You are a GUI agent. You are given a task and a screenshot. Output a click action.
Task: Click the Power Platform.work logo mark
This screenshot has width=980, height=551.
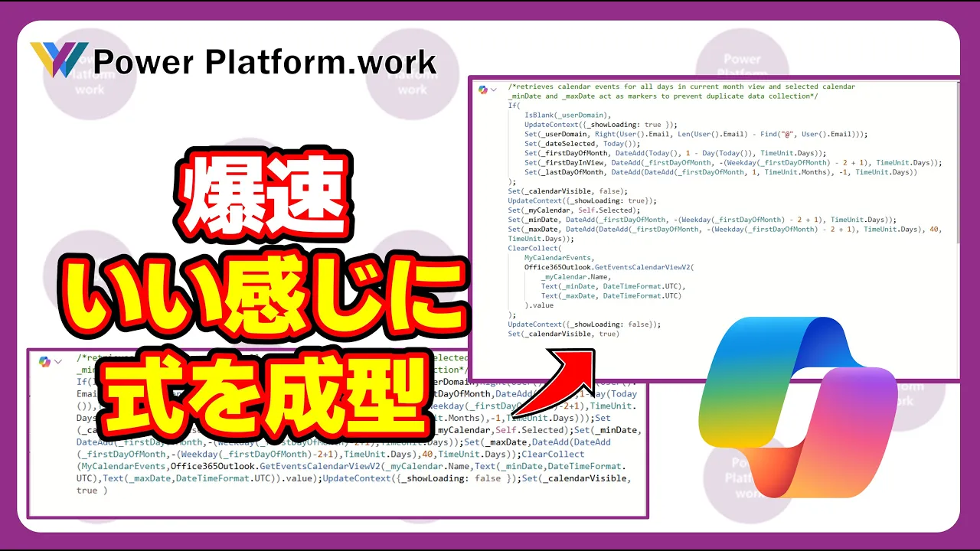(x=59, y=60)
